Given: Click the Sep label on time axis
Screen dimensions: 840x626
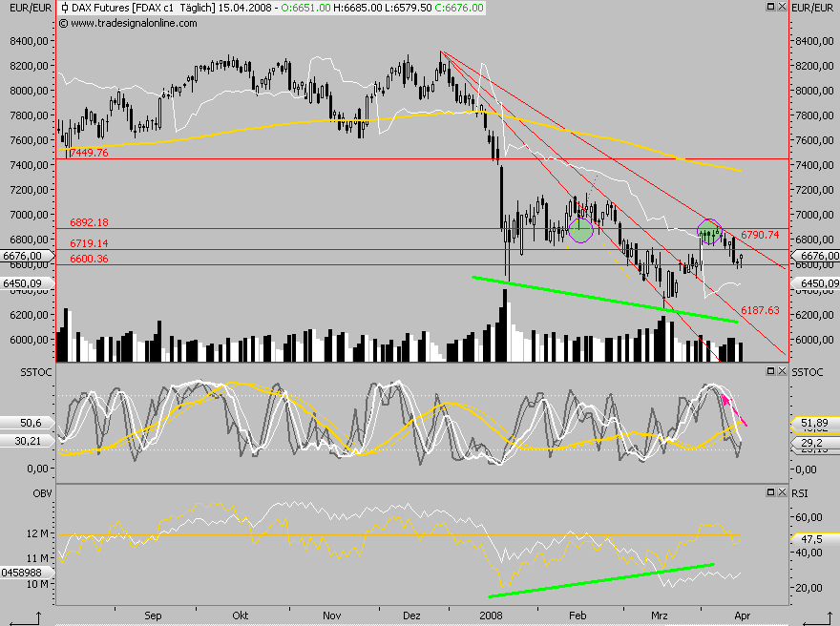Looking at the screenshot, I should point(153,616).
